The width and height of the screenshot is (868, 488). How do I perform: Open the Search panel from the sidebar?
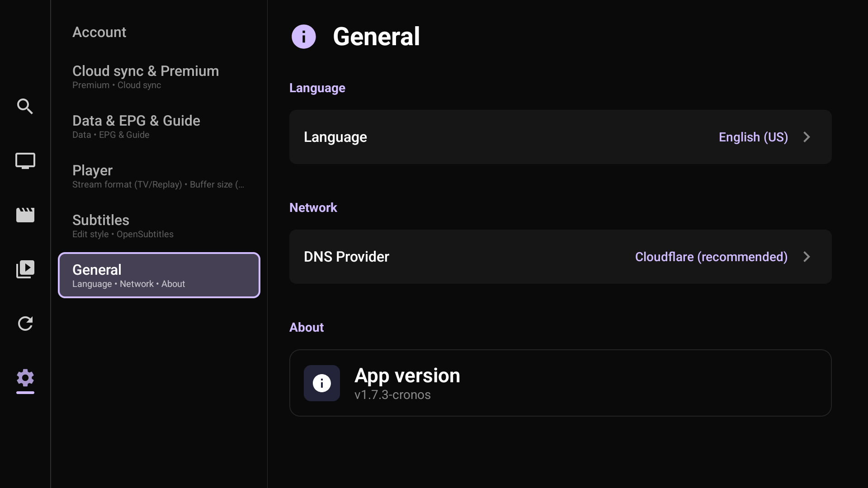pyautogui.click(x=25, y=107)
